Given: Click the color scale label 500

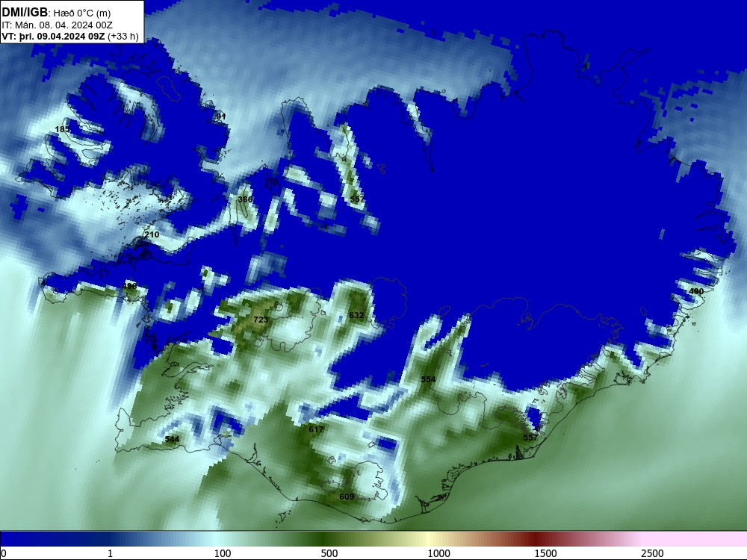Looking at the screenshot, I should (329, 553).
